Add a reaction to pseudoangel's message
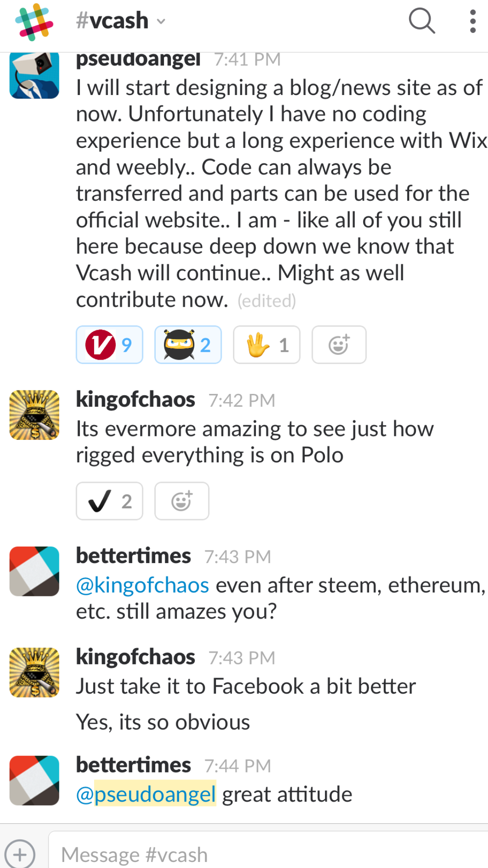Screen dimensions: 488x868 tap(339, 344)
